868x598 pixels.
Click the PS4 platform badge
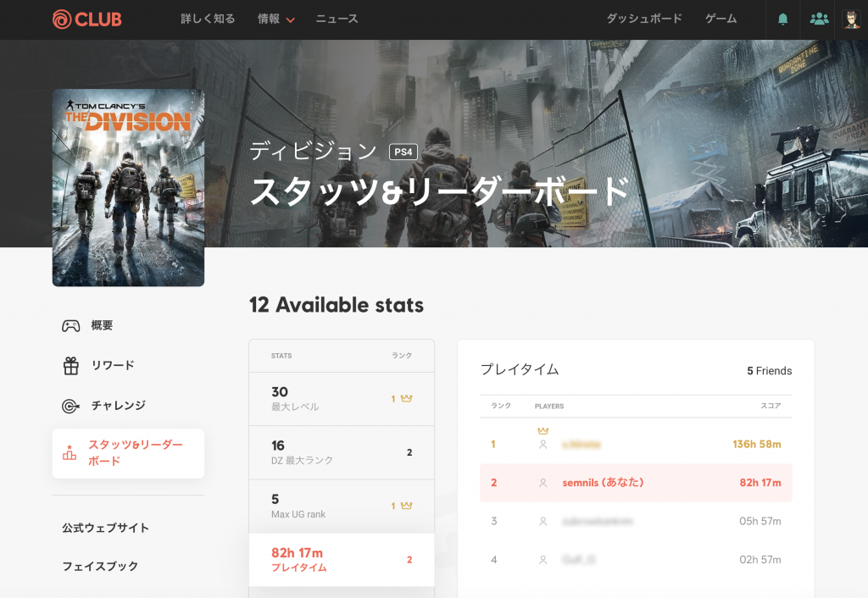403,152
